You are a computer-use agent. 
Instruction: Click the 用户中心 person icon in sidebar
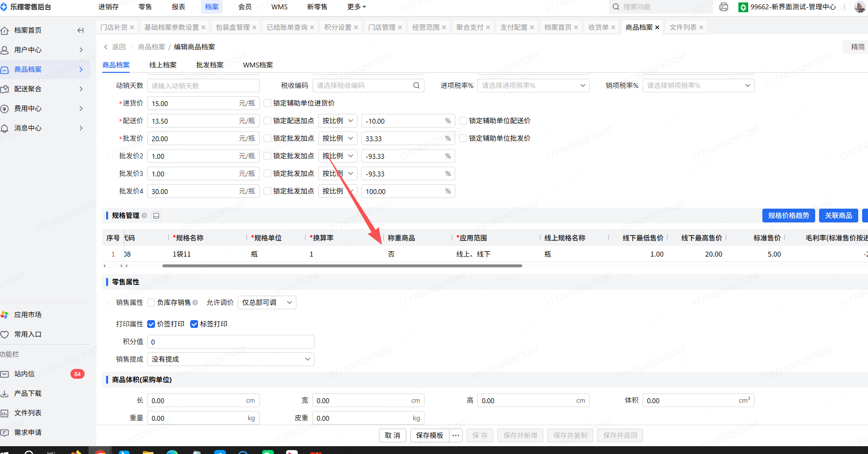point(5,50)
